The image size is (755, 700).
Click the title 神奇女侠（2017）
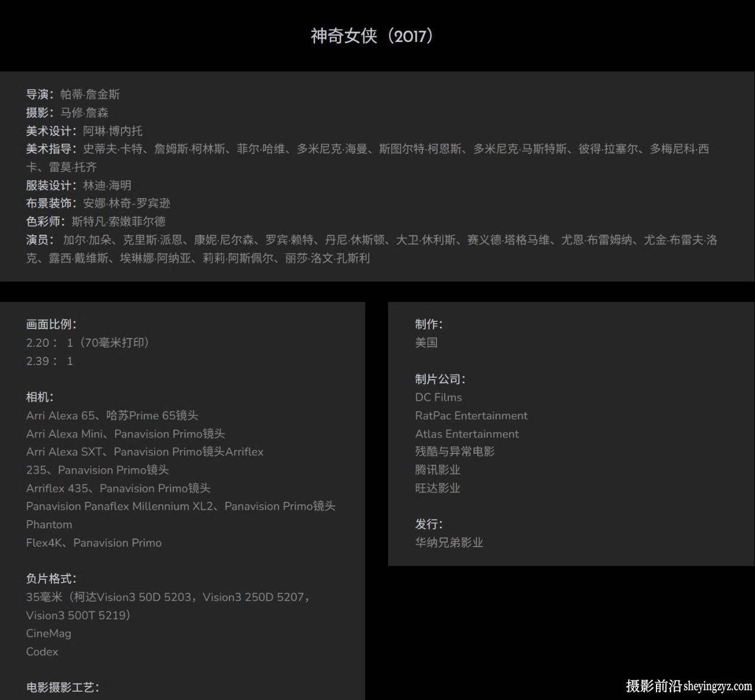[373, 36]
